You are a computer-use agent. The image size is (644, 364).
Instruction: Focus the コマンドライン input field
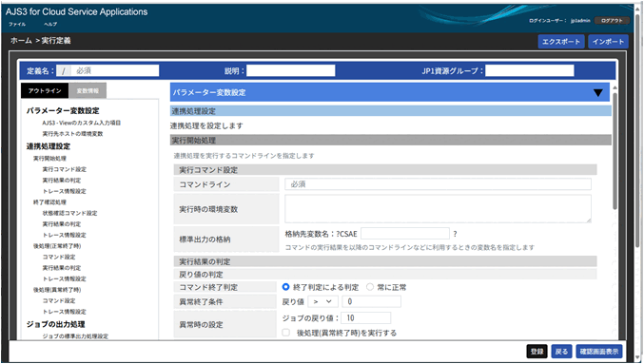(x=438, y=184)
